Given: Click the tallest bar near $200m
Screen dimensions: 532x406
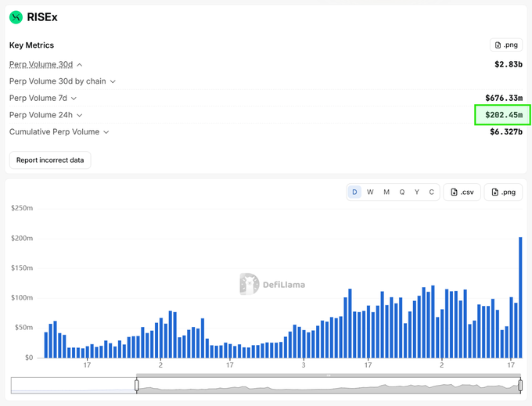Looking at the screenshot, I should coord(520,297).
